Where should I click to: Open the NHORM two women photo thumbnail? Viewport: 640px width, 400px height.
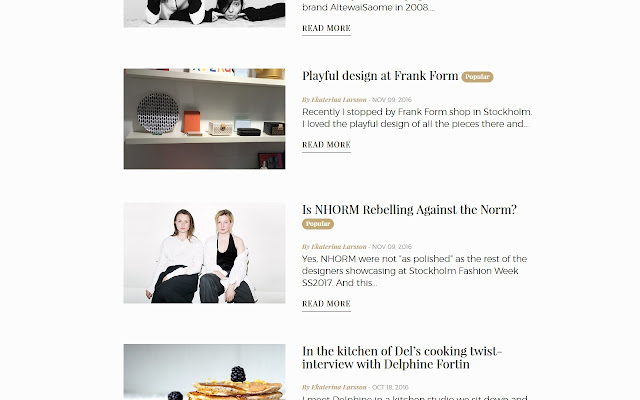tap(204, 253)
